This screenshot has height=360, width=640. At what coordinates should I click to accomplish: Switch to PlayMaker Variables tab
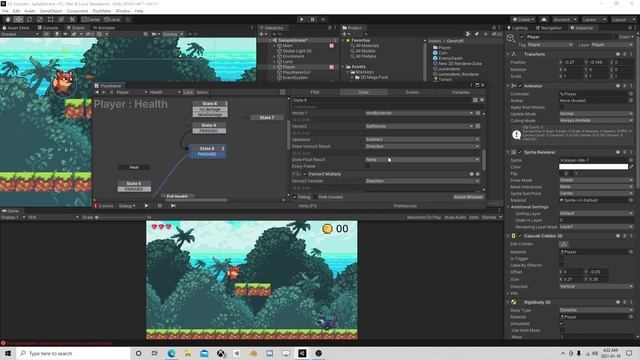(x=460, y=92)
